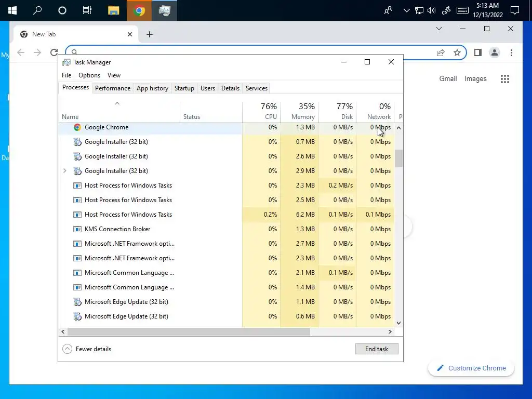This screenshot has height=399, width=532.
Task: Click scroll down arrow in process list
Action: (x=398, y=323)
